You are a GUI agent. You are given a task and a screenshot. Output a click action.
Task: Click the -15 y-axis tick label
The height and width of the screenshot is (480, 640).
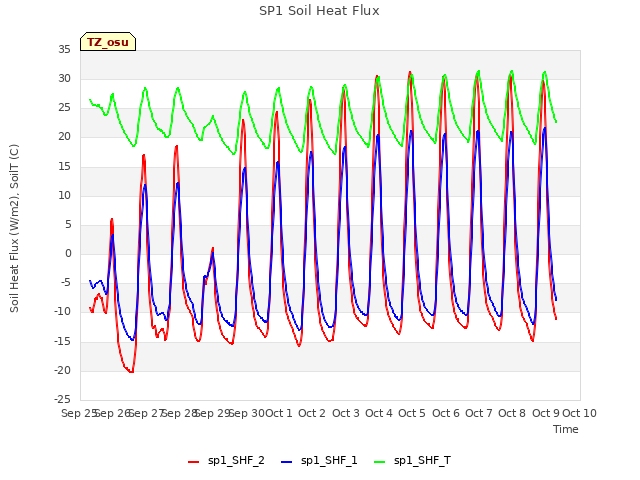tap(63, 341)
